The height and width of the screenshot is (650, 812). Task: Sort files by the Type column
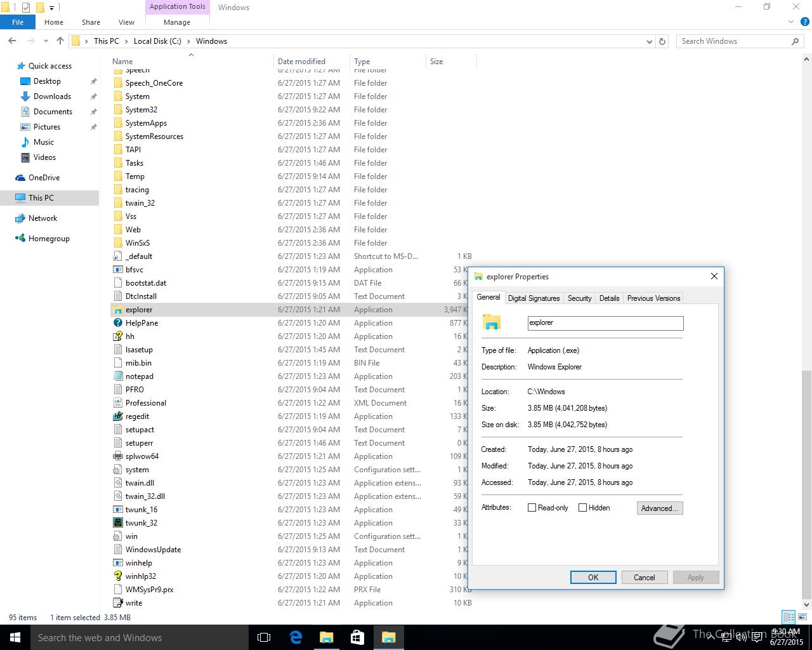tap(388, 62)
